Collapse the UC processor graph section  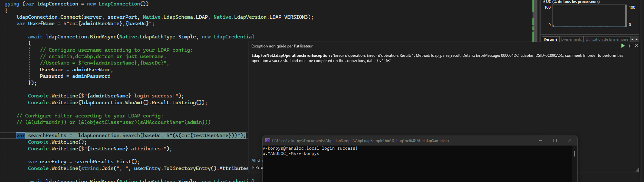pos(544,2)
